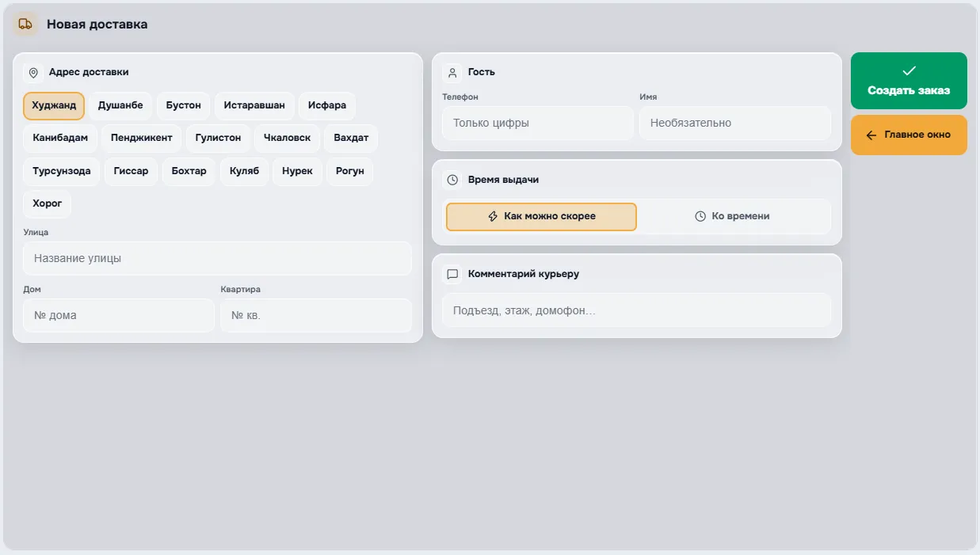Click the person icon beside Гость
This screenshot has height=555, width=980.
(x=452, y=73)
